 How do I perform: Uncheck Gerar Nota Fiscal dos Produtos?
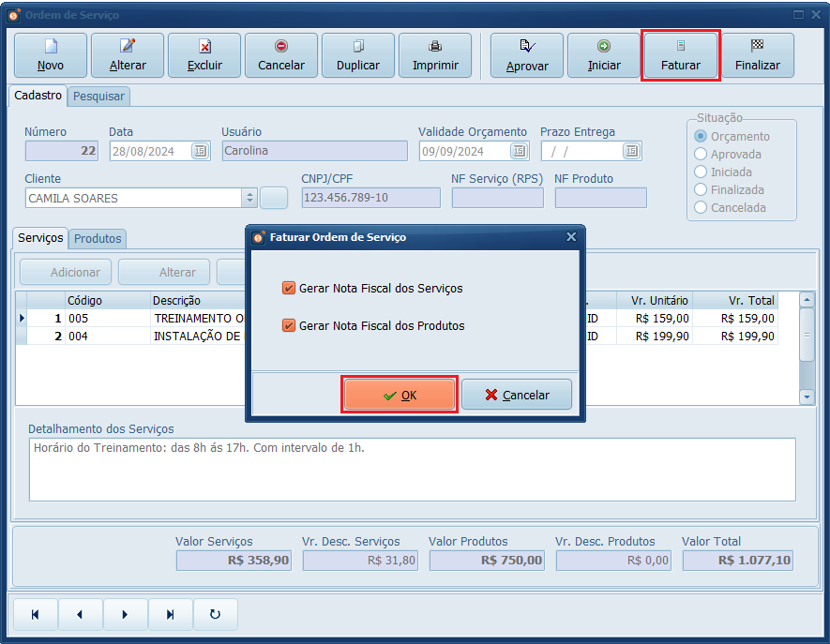[289, 326]
